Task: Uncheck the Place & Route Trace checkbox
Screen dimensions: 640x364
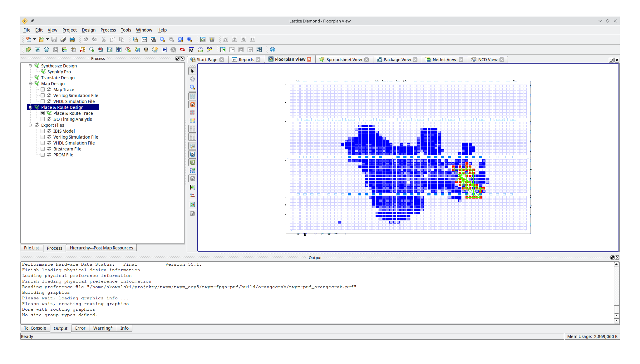Action: (43, 113)
